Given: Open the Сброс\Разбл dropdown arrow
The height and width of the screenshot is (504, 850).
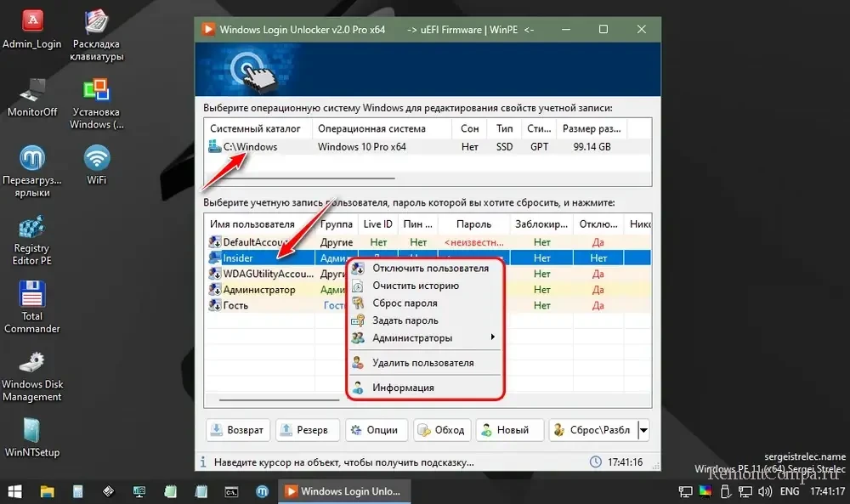Looking at the screenshot, I should click(x=643, y=430).
